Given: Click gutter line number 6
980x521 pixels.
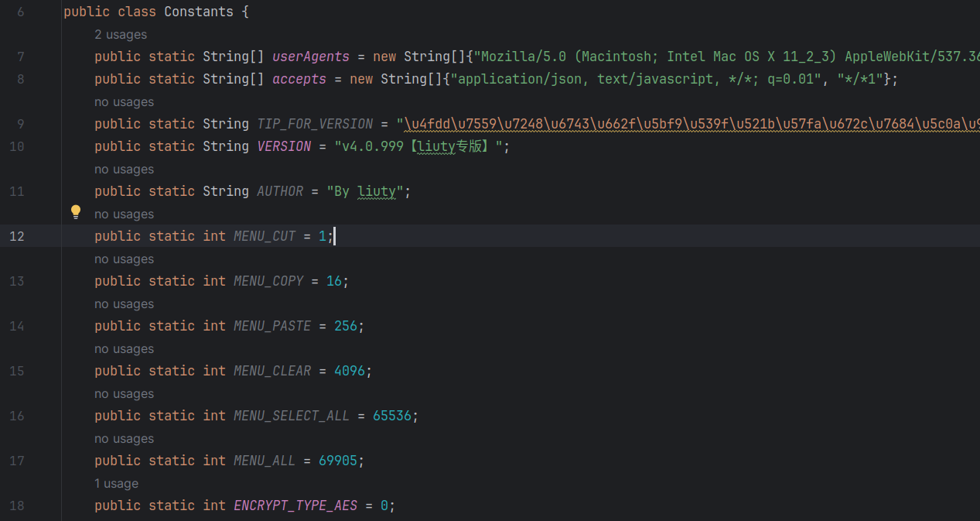Looking at the screenshot, I should click(x=20, y=12).
